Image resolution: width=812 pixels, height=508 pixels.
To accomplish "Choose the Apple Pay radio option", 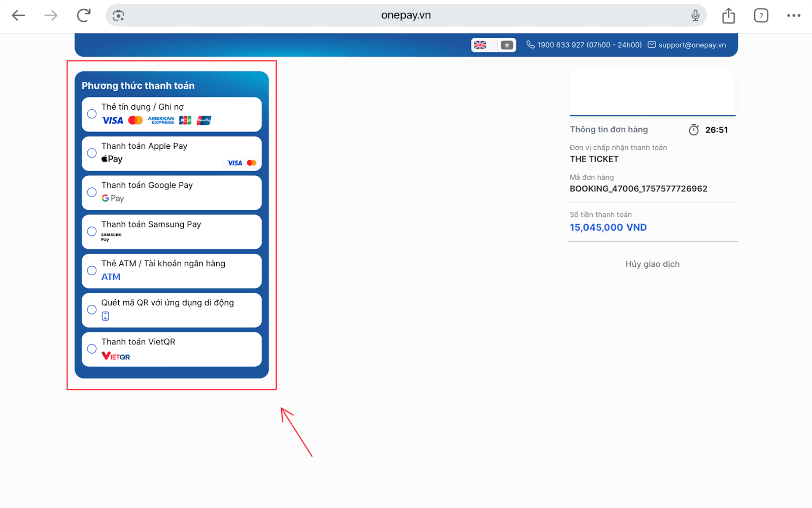I will [x=92, y=153].
